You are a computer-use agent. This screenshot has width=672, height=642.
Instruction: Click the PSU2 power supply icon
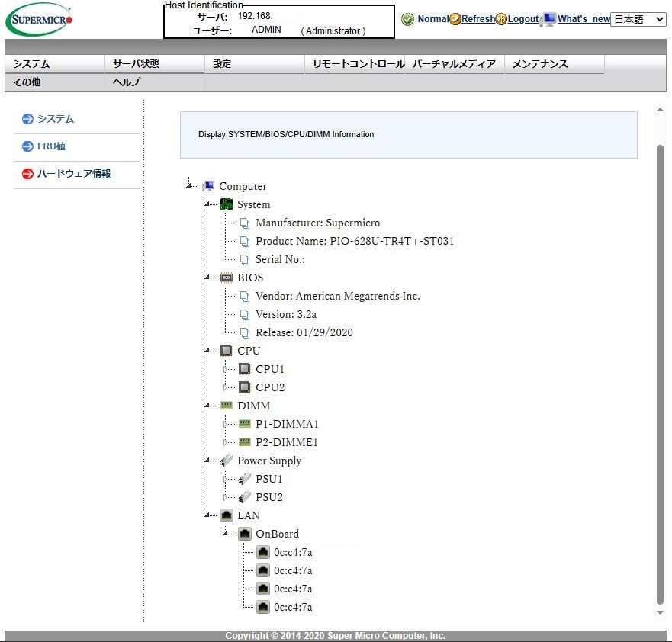click(x=245, y=497)
